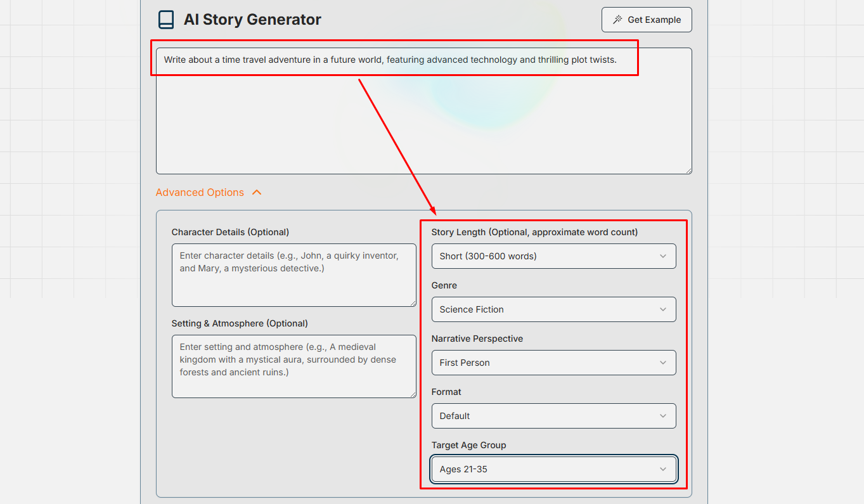Select the Character Details (Optional) label

pos(230,232)
